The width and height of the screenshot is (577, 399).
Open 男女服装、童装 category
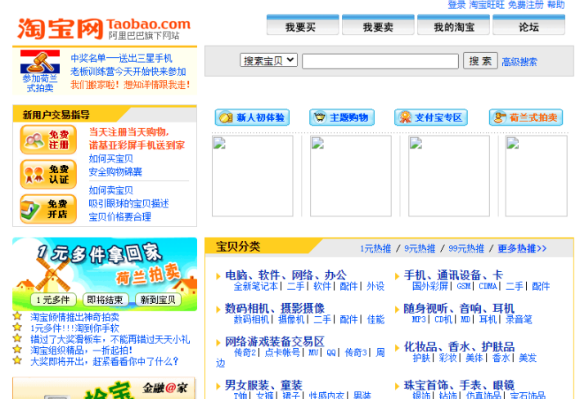point(264,385)
